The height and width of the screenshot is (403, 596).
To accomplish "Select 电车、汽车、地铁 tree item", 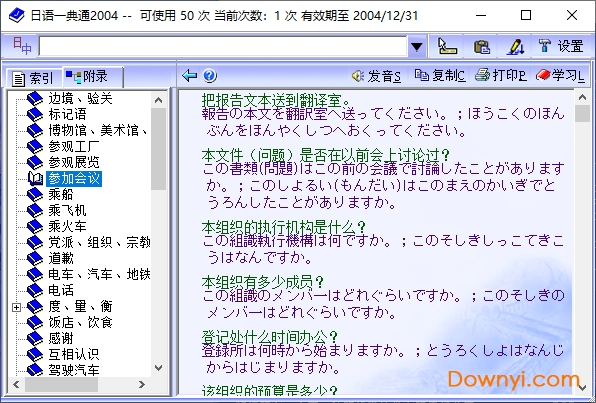I will [99, 274].
